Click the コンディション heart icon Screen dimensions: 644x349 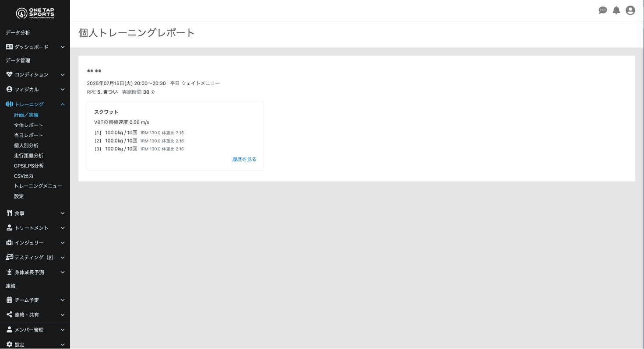9,75
